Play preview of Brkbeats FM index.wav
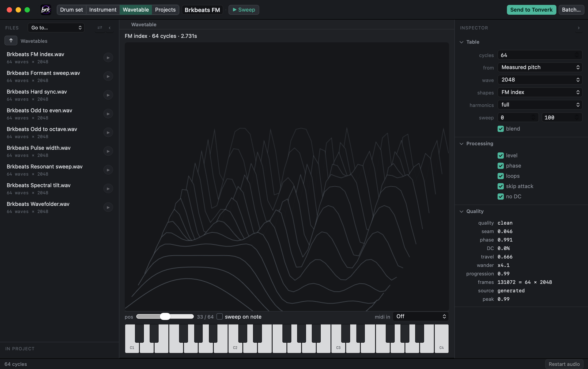This screenshot has width=588, height=369. tap(108, 58)
